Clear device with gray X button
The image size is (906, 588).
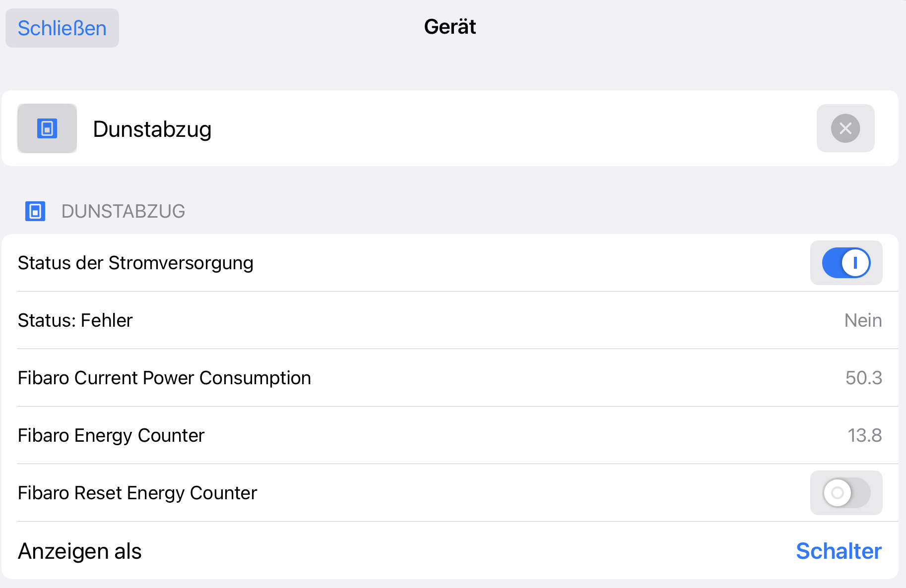[845, 128]
